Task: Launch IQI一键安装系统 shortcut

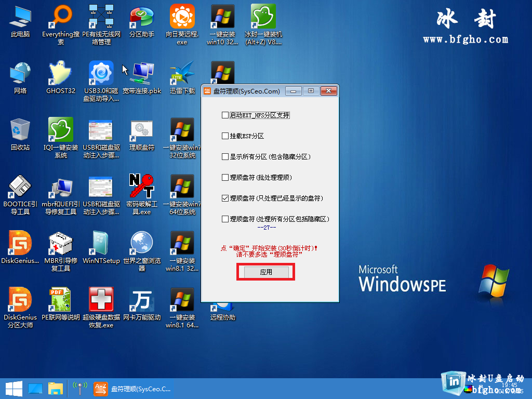Action: click(61, 138)
